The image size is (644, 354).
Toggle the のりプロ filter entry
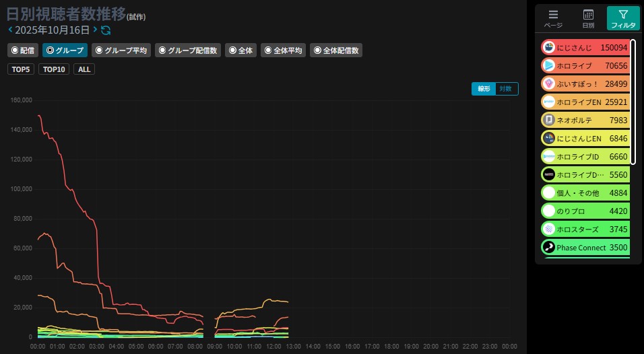(x=585, y=211)
